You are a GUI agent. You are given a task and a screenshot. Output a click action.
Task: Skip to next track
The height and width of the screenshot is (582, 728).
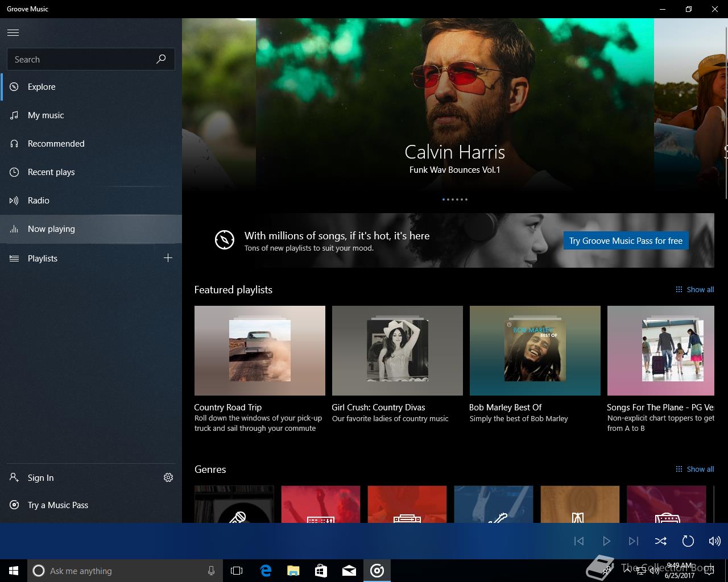(634, 541)
